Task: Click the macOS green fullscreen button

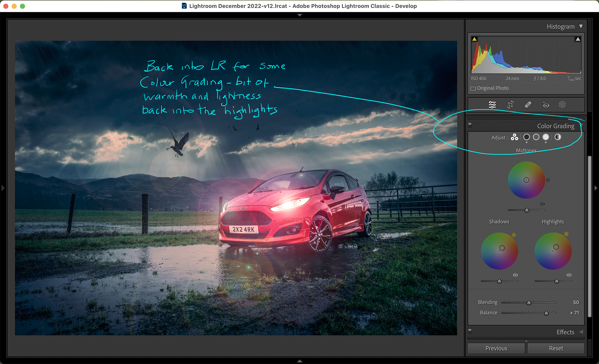Action: point(22,6)
